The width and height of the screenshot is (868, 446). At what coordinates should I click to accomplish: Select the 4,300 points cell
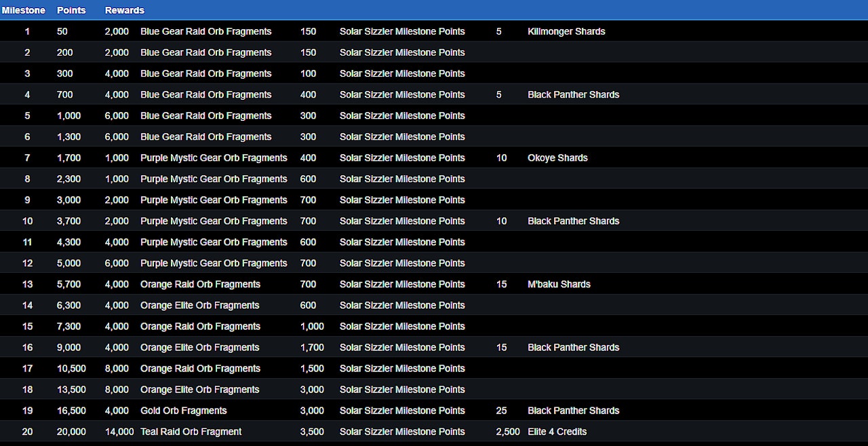[68, 242]
